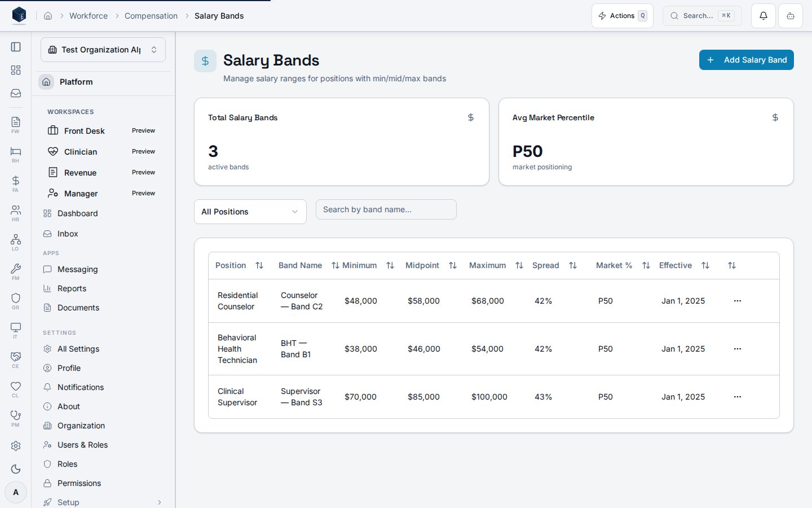
Task: Open notifications bell in top bar
Action: click(764, 16)
